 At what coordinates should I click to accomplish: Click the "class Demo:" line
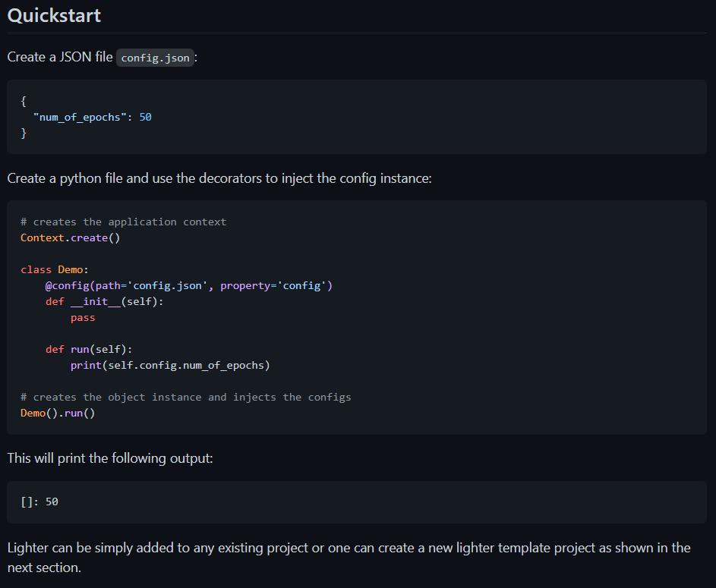pos(55,269)
